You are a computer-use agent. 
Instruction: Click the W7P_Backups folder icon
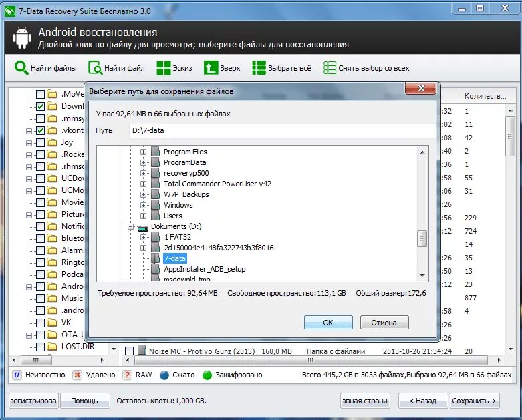[x=155, y=194]
